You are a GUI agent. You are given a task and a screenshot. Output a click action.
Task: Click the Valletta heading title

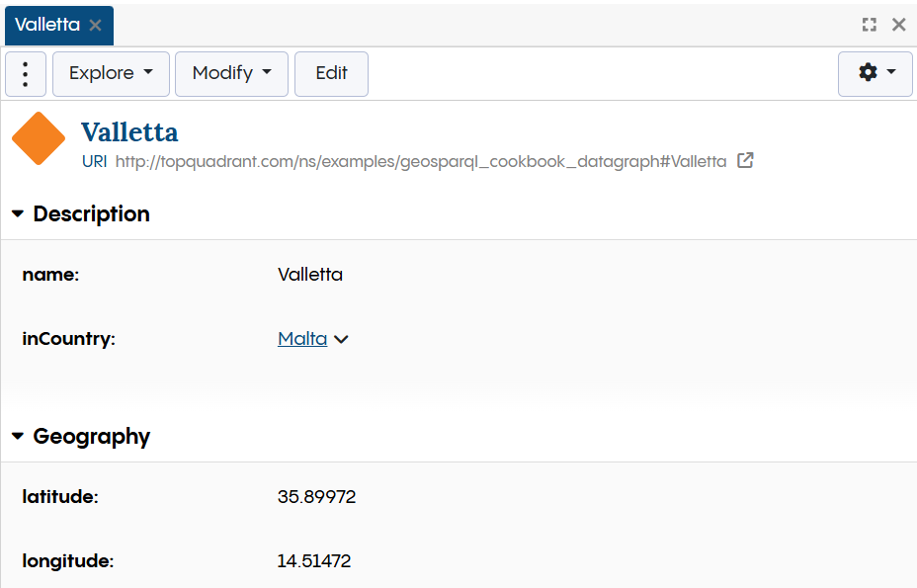click(x=129, y=132)
